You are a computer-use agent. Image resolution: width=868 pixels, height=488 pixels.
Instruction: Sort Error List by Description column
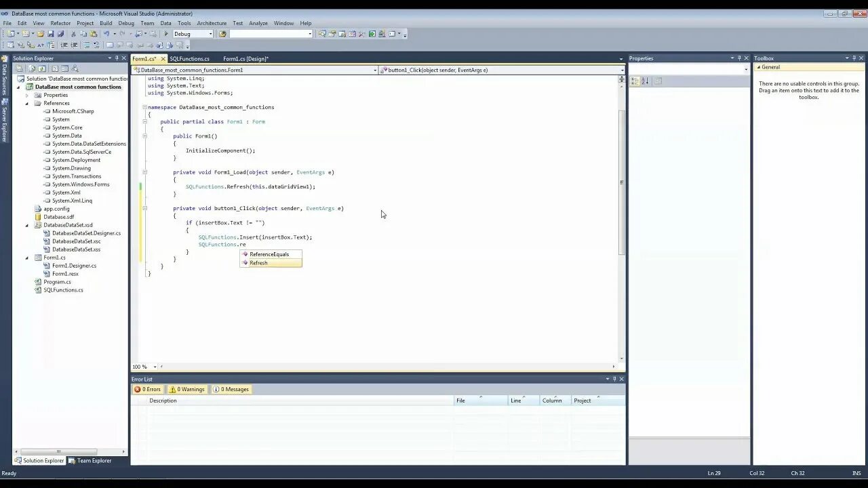(300, 401)
